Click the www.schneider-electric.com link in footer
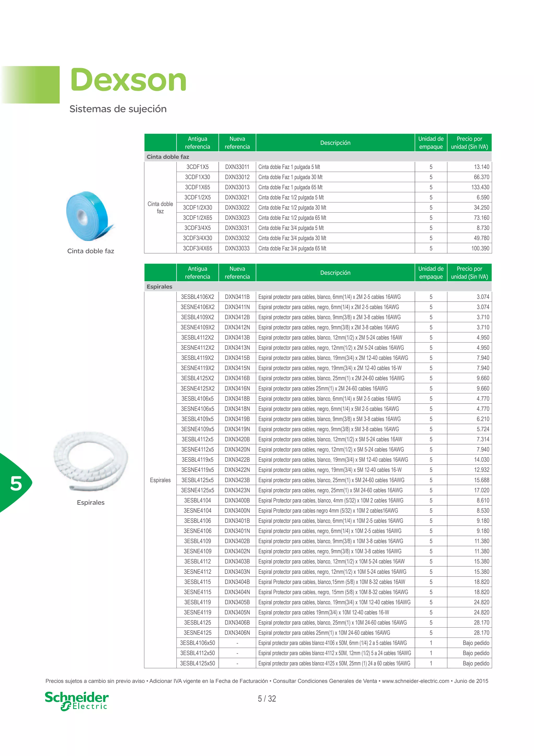Viewport: 534px width, 756px height. pyautogui.click(x=416, y=681)
